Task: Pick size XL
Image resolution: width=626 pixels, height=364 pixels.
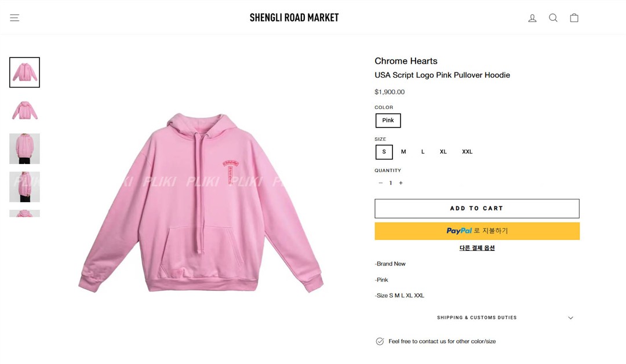Action: (x=443, y=152)
